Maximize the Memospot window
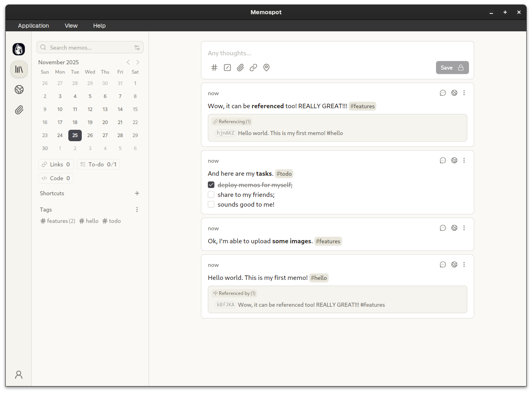The height and width of the screenshot is (393, 532). [x=505, y=13]
